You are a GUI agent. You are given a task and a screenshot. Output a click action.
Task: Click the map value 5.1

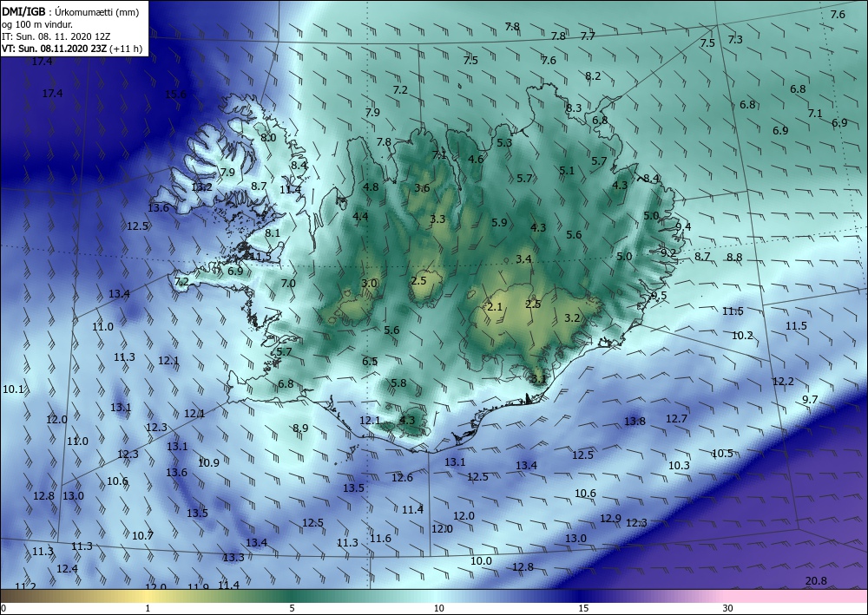(567, 170)
